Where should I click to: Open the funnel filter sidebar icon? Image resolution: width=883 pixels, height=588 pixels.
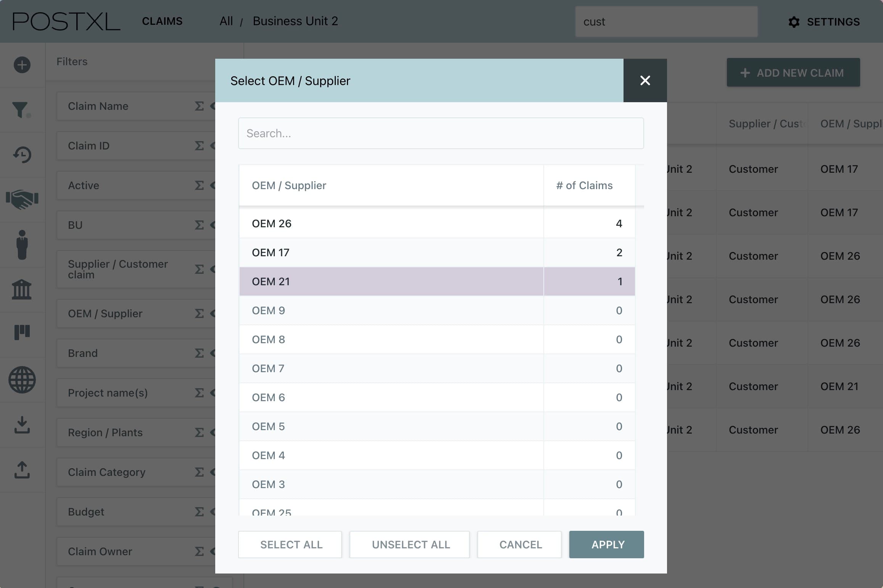pyautogui.click(x=21, y=110)
